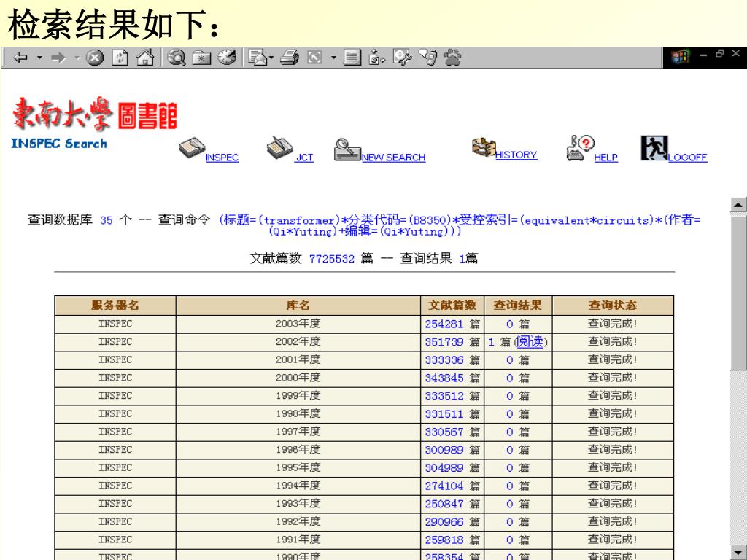Click the grey arrow-in-square size toolbar icon
This screenshot has width=747, height=560.
point(314,58)
